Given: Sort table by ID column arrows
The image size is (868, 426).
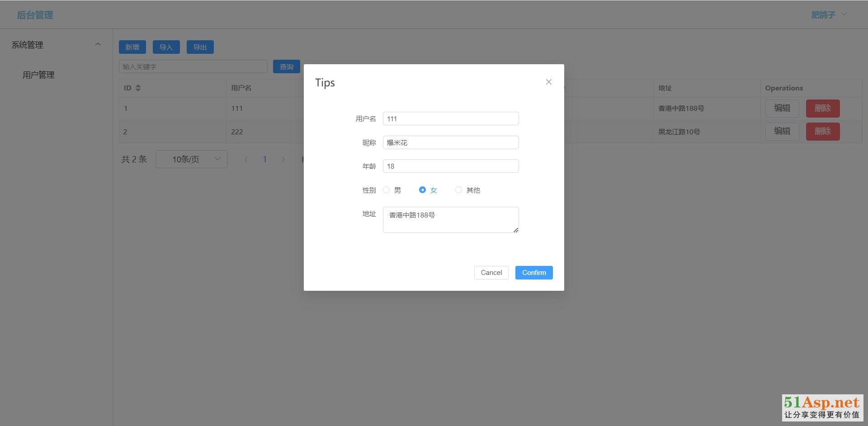Looking at the screenshot, I should click(x=138, y=88).
